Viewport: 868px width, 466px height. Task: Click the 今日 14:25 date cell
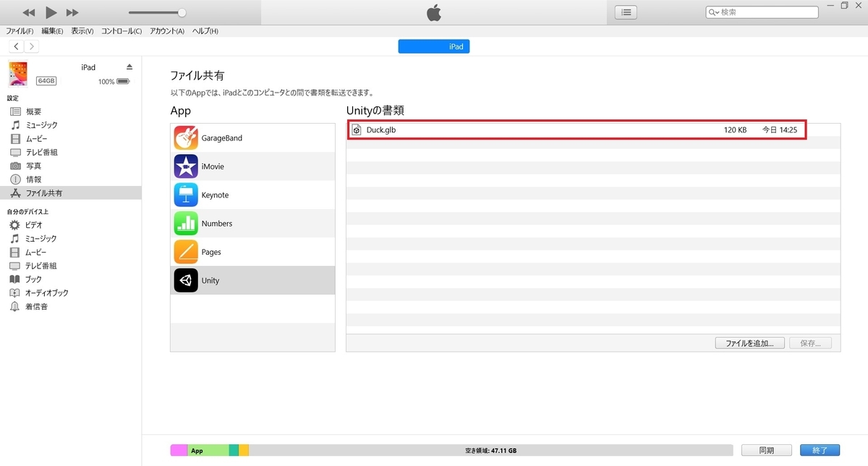pyautogui.click(x=780, y=130)
